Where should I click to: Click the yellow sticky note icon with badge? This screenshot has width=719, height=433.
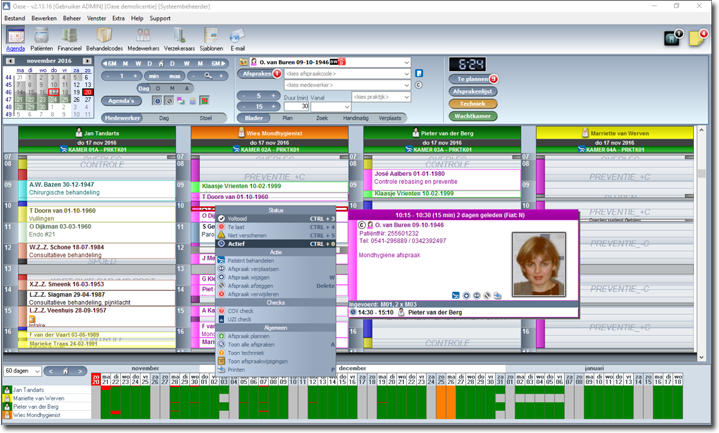click(697, 38)
